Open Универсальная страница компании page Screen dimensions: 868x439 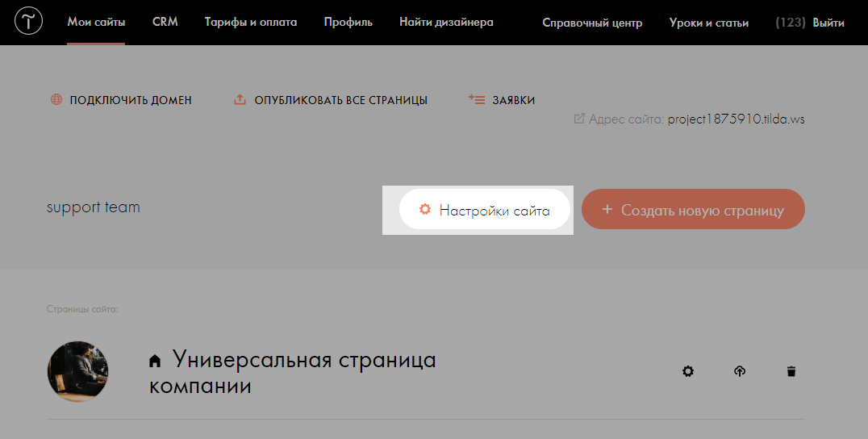293,373
